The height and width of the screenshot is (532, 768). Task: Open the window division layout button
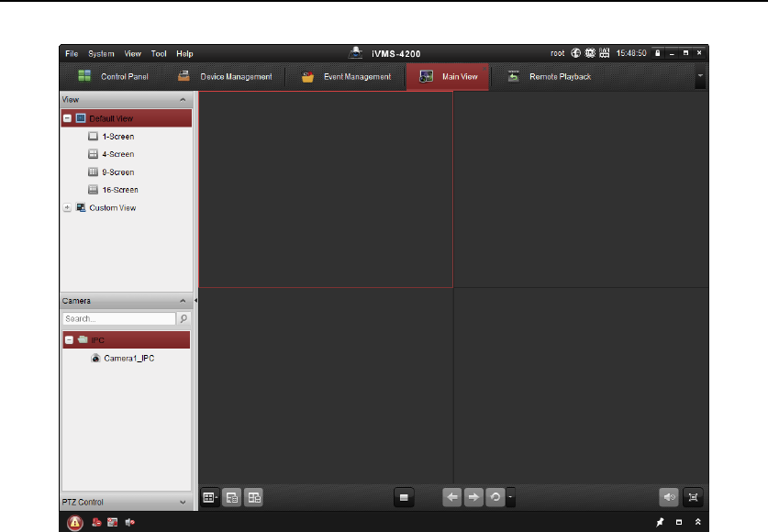coord(210,498)
